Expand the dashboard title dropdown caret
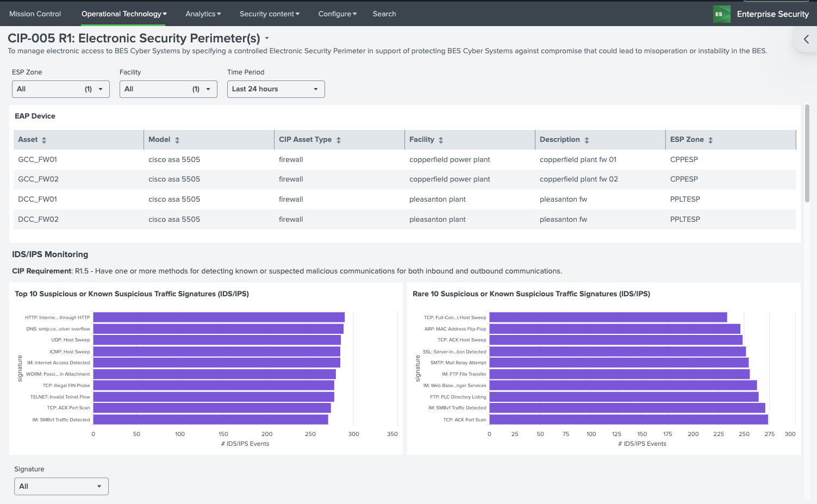 (x=267, y=39)
